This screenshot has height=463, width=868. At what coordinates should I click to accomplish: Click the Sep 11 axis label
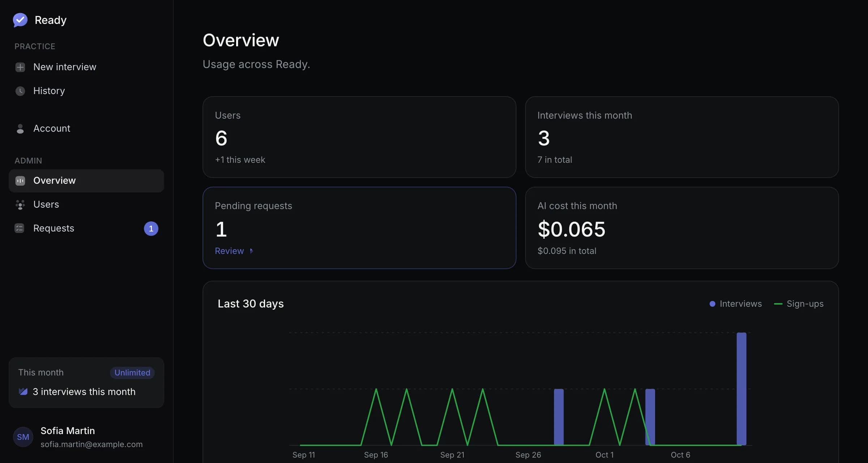coord(304,455)
